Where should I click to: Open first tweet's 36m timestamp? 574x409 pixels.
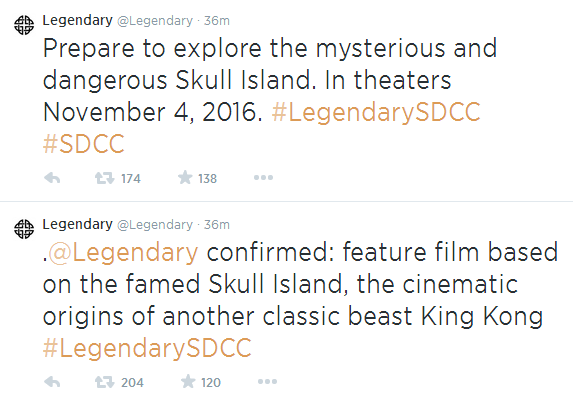coord(217,21)
